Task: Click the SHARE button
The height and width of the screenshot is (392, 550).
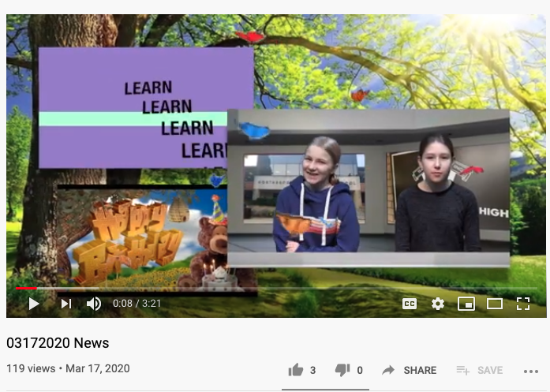Action: pos(410,370)
